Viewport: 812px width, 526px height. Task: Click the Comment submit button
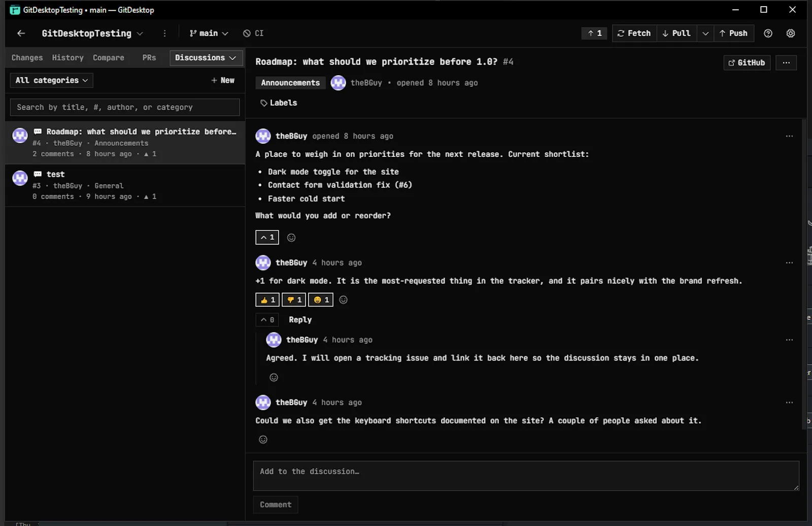(x=276, y=505)
